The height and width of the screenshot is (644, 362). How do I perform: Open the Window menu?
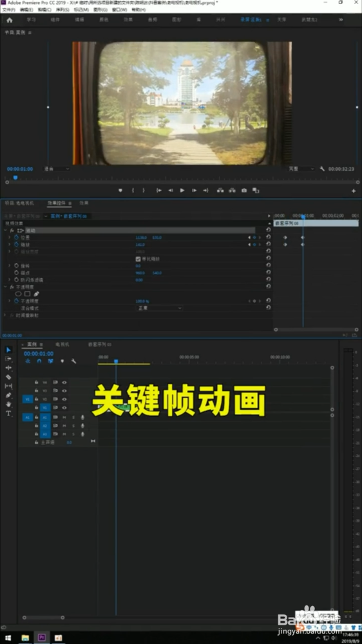119,10
